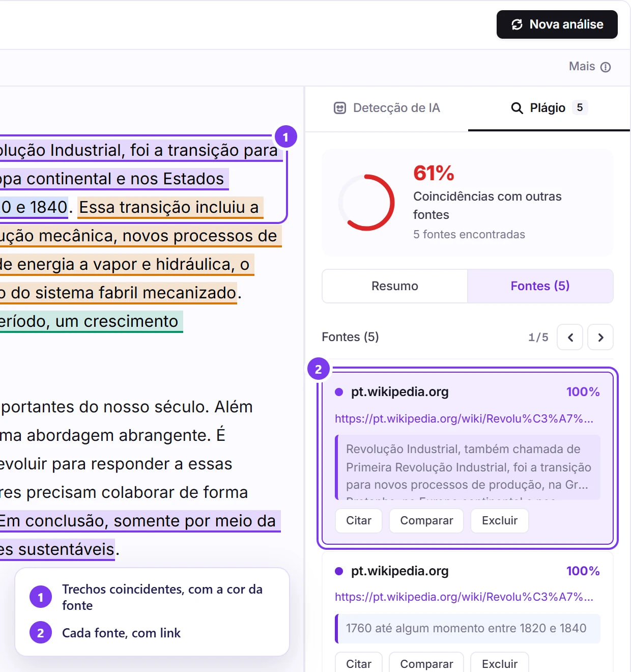
Task: Open the first source Wikipedia URL link
Action: point(464,418)
